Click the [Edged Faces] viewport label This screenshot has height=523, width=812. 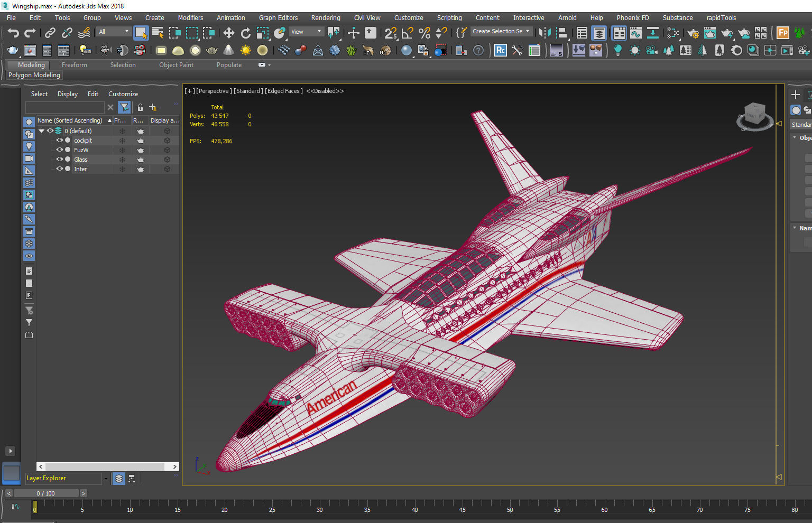coord(284,91)
